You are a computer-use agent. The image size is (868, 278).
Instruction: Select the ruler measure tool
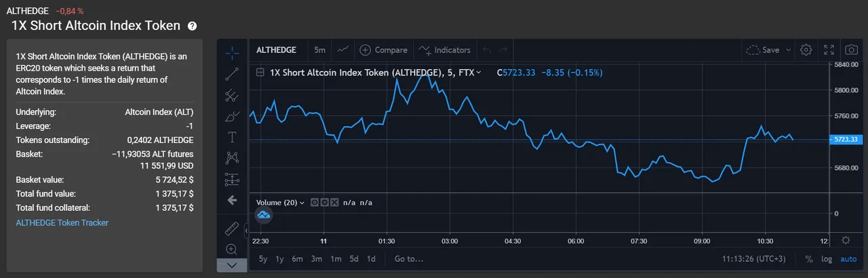click(x=232, y=229)
